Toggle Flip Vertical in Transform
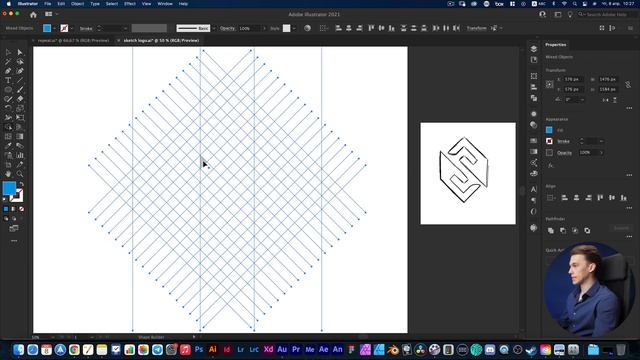640x360 pixels. 615,100
